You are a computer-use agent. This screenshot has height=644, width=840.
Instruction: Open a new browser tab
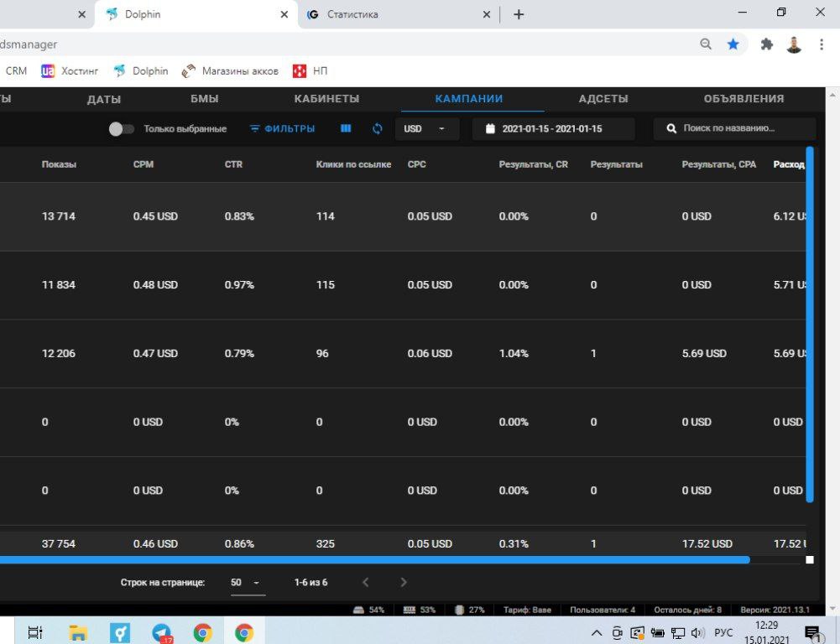pyautogui.click(x=519, y=14)
